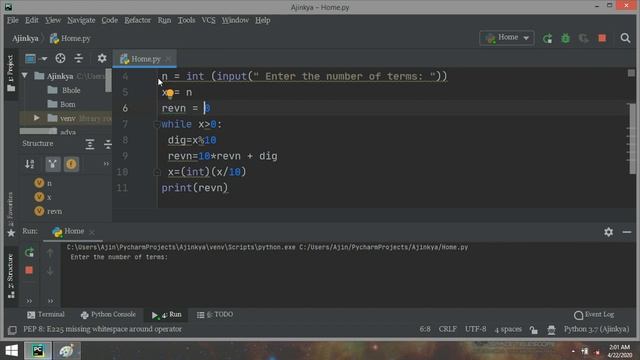Viewport: 640px width, 360px height.
Task: Expand the venv folder
Action: coord(36,118)
